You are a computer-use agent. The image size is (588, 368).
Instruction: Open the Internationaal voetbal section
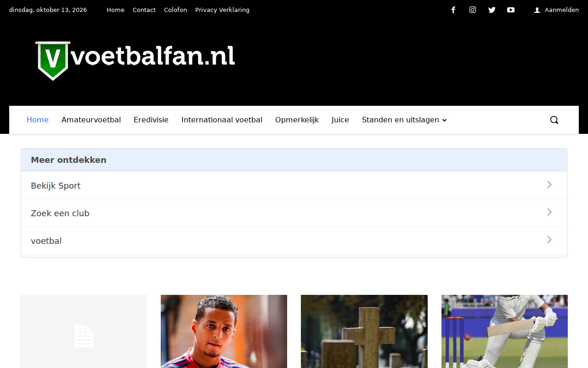click(x=222, y=120)
